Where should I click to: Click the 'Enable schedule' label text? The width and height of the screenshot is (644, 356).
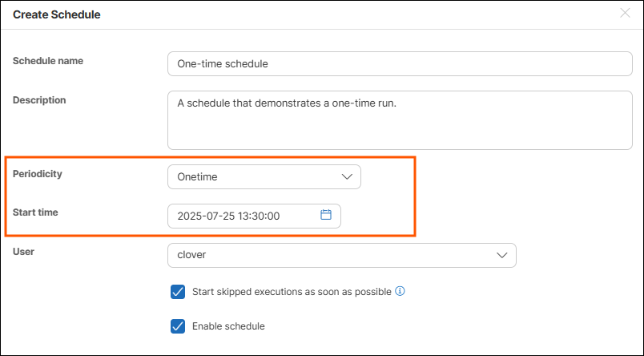[228, 326]
